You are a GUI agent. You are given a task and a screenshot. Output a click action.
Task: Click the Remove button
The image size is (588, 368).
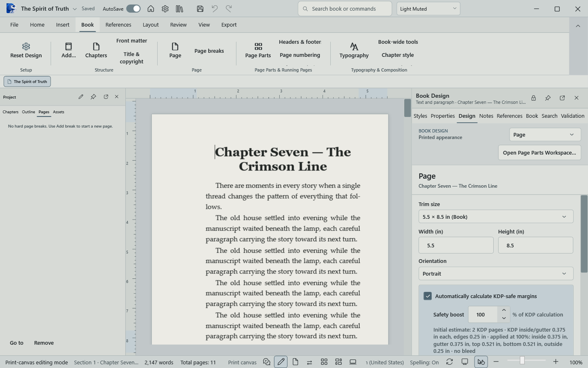coord(44,343)
